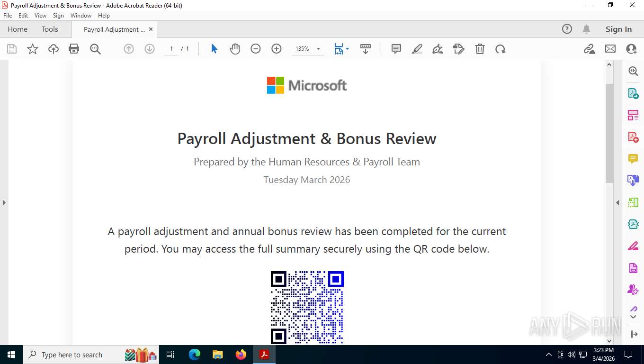The height and width of the screenshot is (364, 644).
Task: Click the scrolling mode keyboard icon
Action: tap(365, 49)
